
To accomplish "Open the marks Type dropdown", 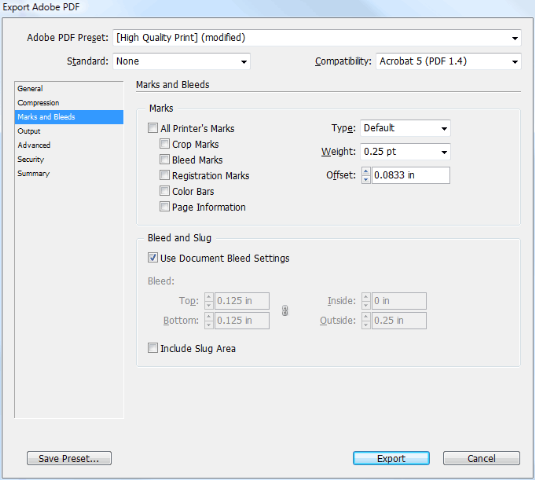I will coord(405,128).
